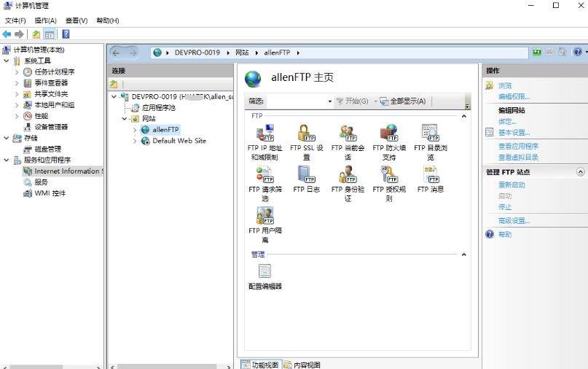
Task: Open FTP authorization rules icon
Action: [389, 184]
